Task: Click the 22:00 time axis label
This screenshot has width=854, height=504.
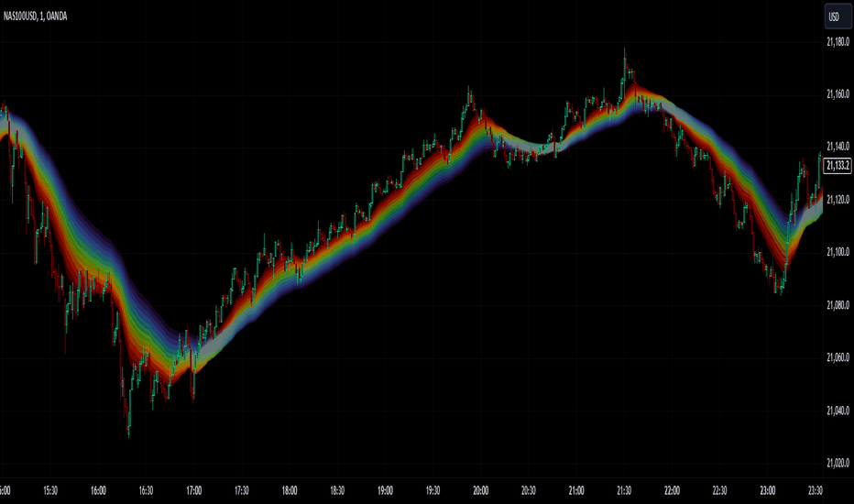Action: tap(672, 491)
